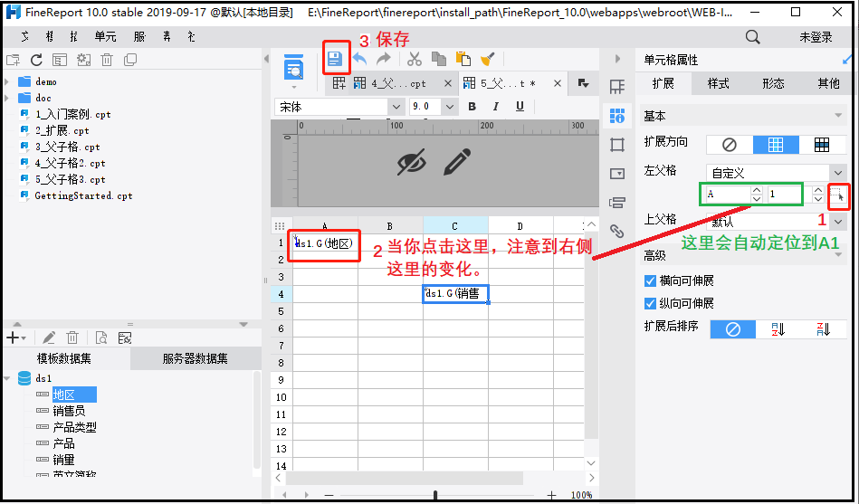
Task: Switch to the 服务器数据集 tab
Action: (x=195, y=358)
